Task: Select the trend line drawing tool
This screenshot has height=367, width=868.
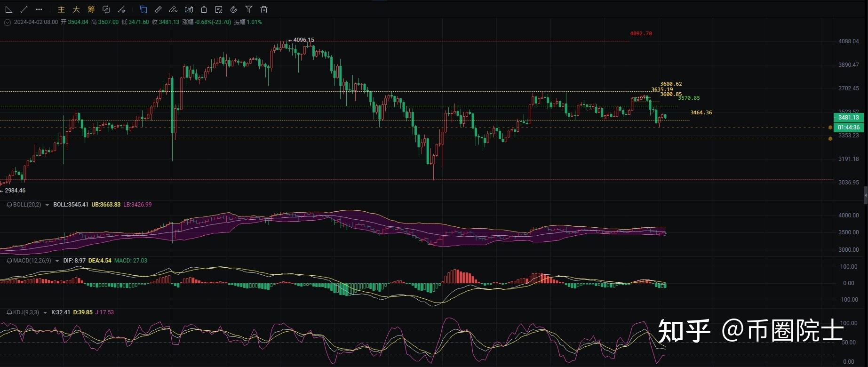Action: tap(24, 9)
